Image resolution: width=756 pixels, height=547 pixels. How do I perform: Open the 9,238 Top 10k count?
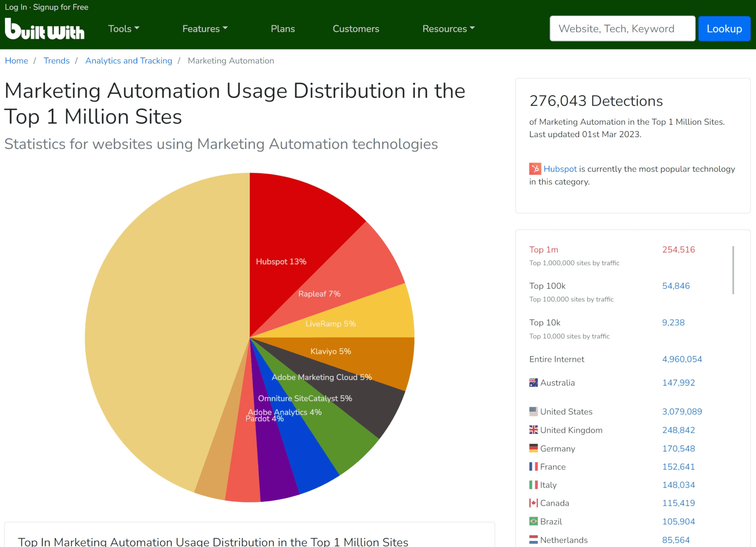point(673,322)
